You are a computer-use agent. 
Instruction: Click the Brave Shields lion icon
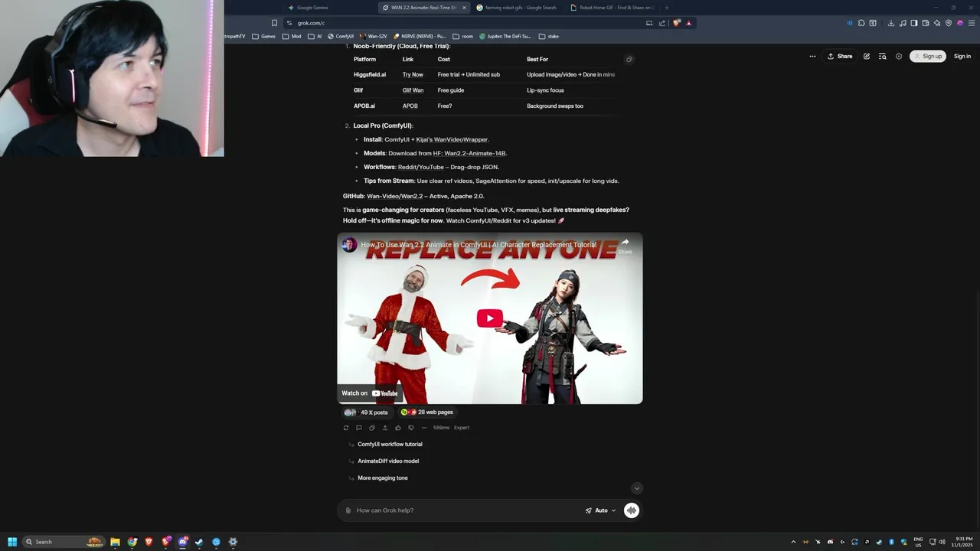coord(676,23)
